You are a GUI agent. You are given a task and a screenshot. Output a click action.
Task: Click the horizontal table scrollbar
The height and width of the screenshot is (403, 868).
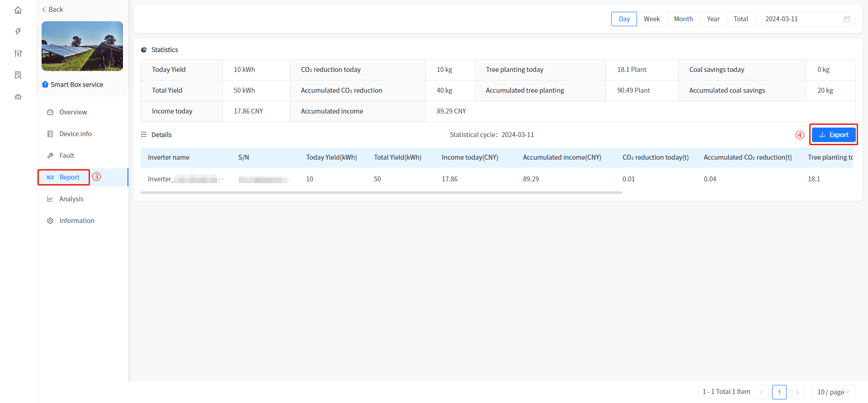pyautogui.click(x=381, y=193)
